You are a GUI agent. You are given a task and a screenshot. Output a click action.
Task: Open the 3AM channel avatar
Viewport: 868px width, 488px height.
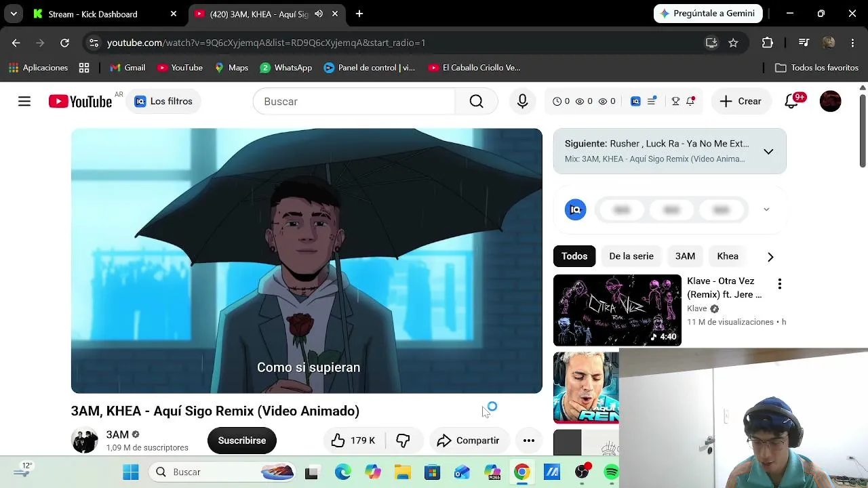85,441
